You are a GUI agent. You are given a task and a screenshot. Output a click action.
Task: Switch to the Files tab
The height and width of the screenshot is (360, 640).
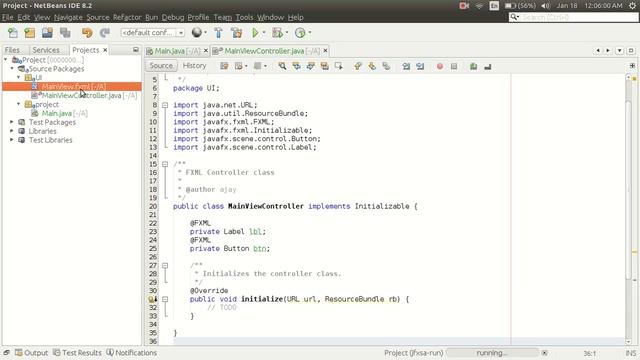pos(12,50)
